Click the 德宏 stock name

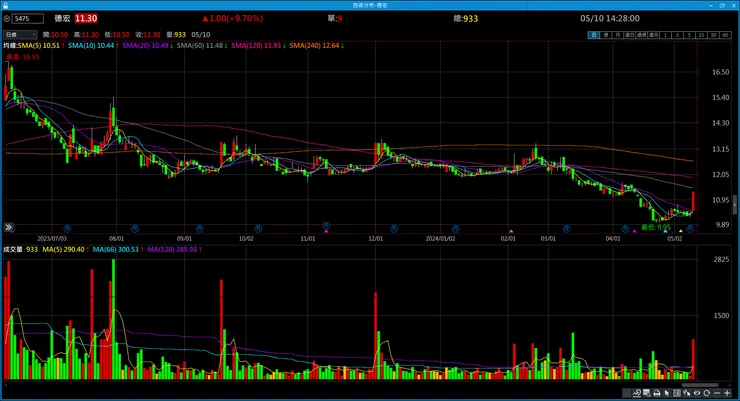pos(62,18)
